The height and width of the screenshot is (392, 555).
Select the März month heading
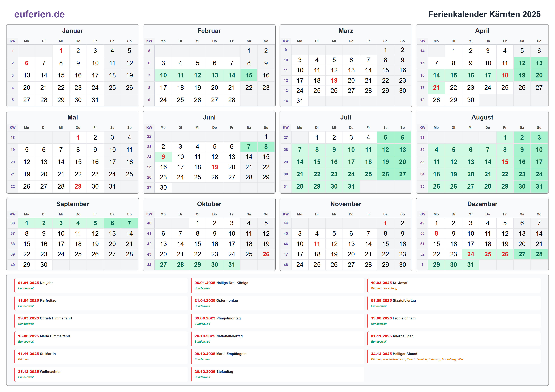(346, 31)
